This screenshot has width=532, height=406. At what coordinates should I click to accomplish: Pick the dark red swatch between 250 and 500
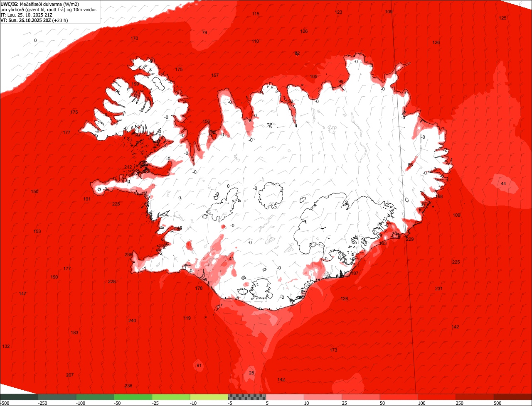[475, 397]
